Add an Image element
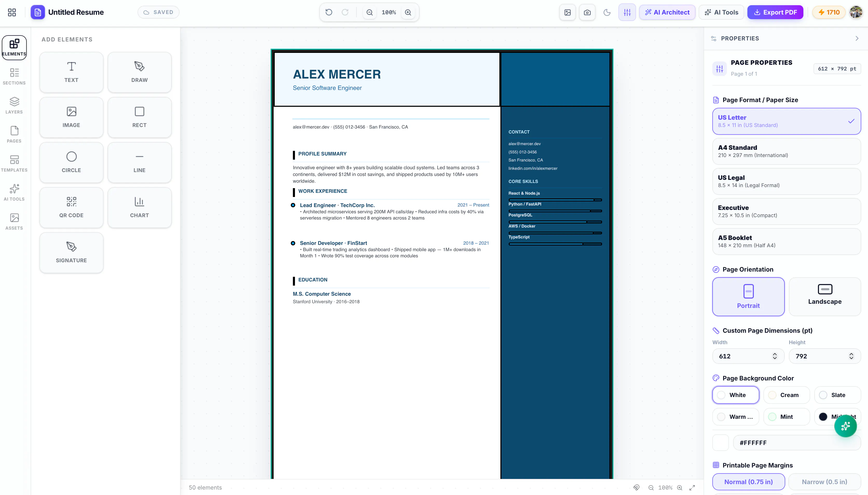This screenshot has width=868, height=495. tap(71, 117)
